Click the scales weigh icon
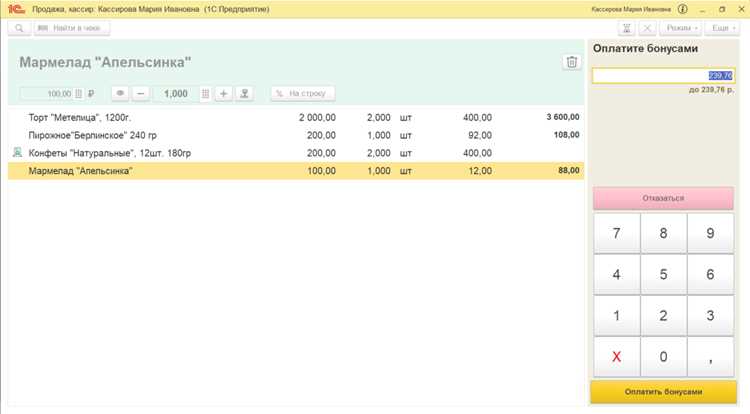 244,94
